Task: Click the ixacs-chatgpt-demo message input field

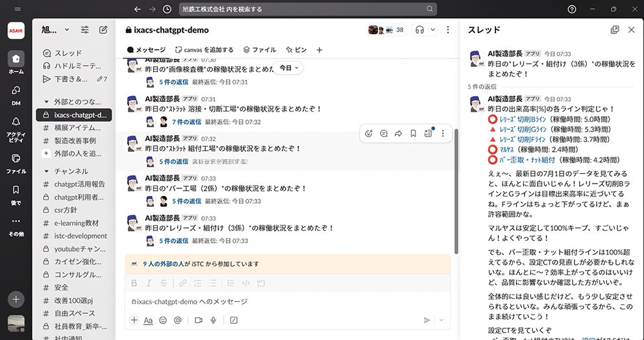Action: (x=286, y=302)
